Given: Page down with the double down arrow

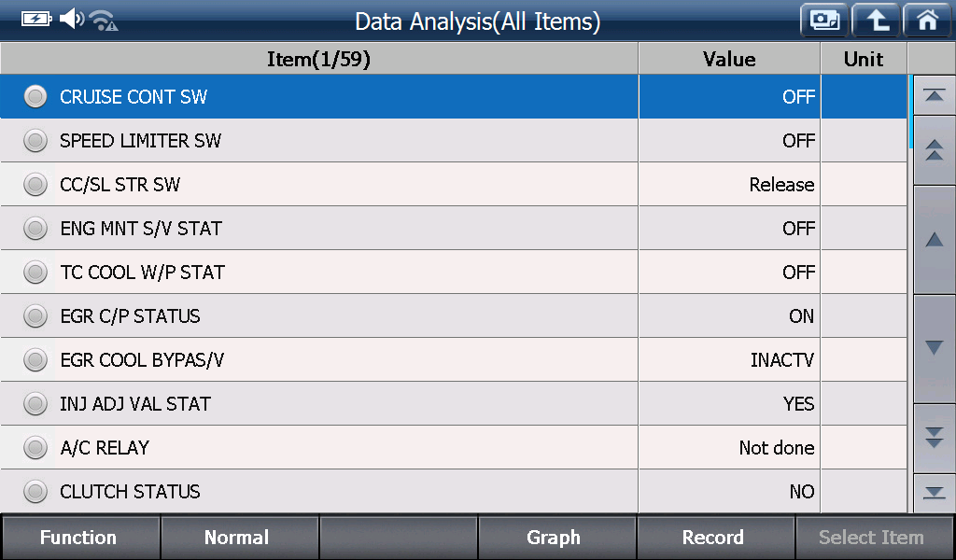Looking at the screenshot, I should 934,438.
